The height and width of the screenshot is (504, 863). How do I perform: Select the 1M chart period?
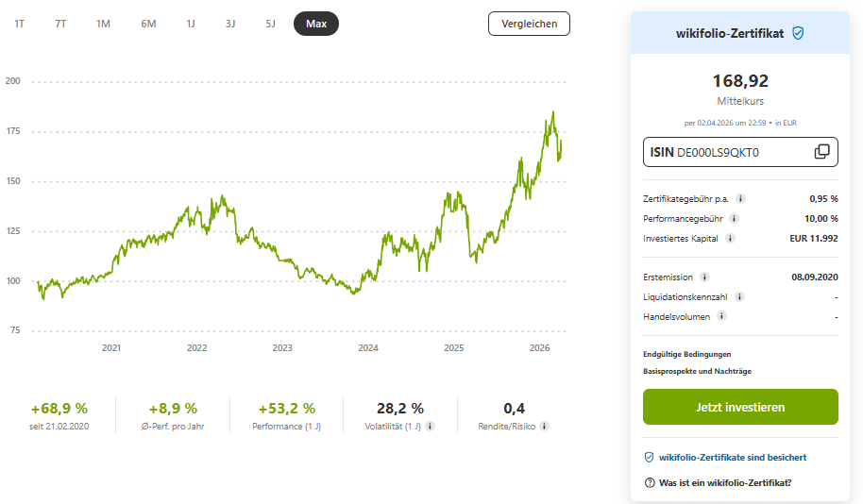(x=103, y=24)
